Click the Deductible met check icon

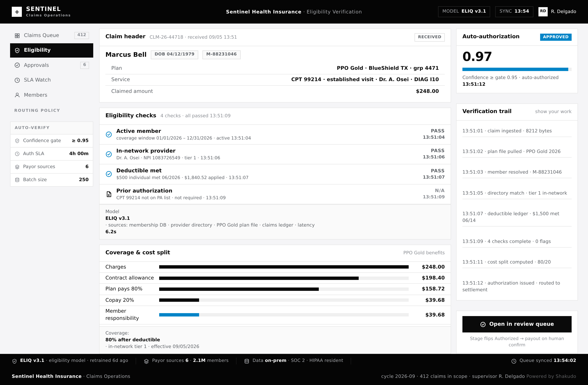coord(109,174)
